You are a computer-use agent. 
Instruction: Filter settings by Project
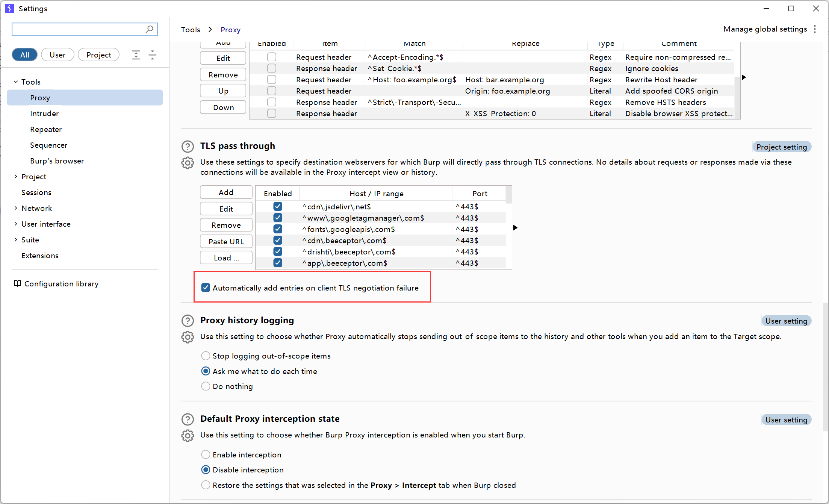pyautogui.click(x=99, y=55)
